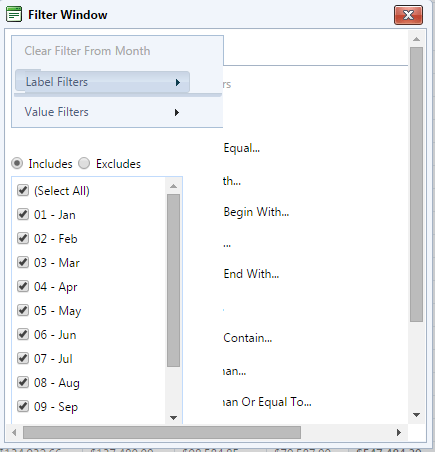Close the Filter Window with X
Viewport: 435px width, 452px height.
[408, 15]
